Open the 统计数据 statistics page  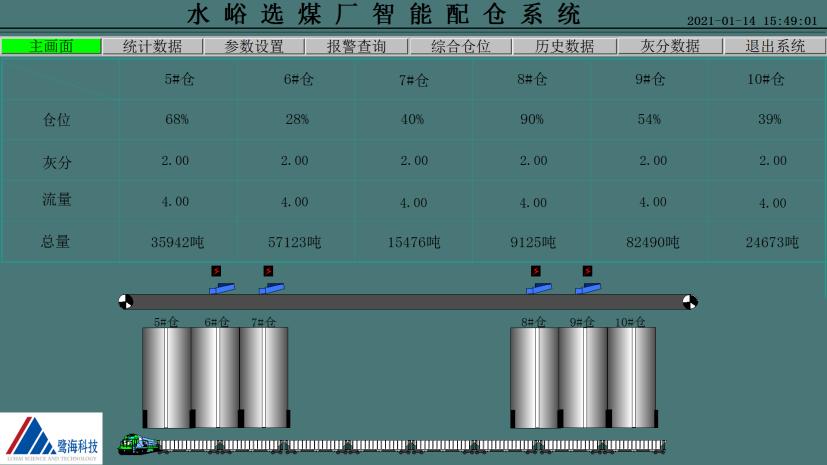coord(152,46)
